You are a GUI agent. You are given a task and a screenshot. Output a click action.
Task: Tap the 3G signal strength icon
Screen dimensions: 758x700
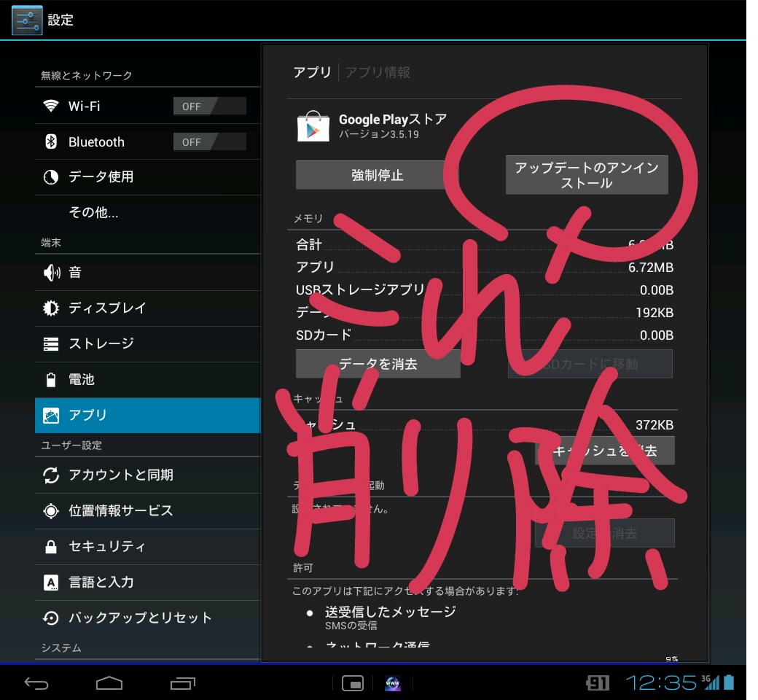711,682
